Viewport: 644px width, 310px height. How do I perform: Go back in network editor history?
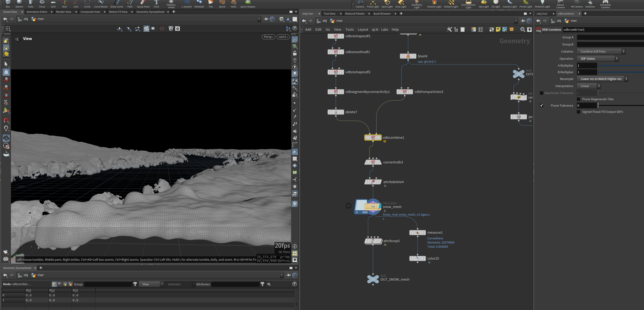(x=304, y=21)
